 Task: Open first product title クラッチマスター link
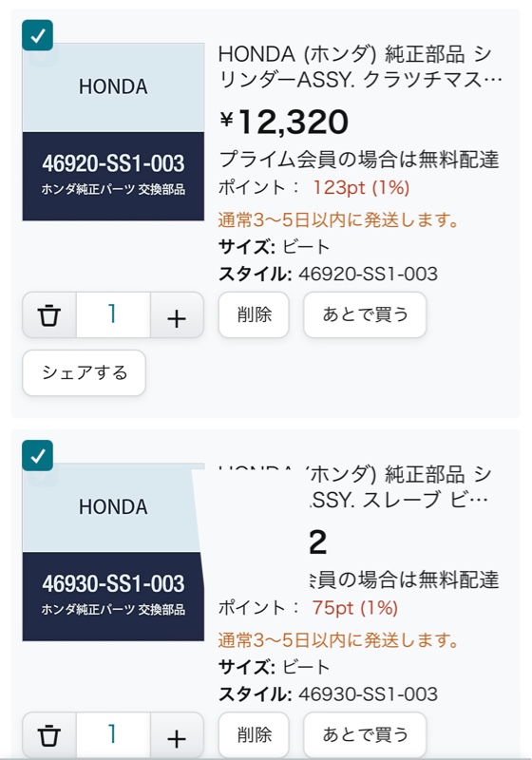pyautogui.click(x=360, y=66)
